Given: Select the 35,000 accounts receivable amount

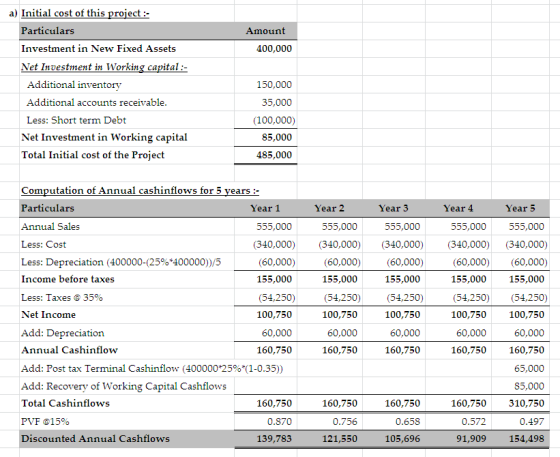Looking at the screenshot, I should pos(277,102).
